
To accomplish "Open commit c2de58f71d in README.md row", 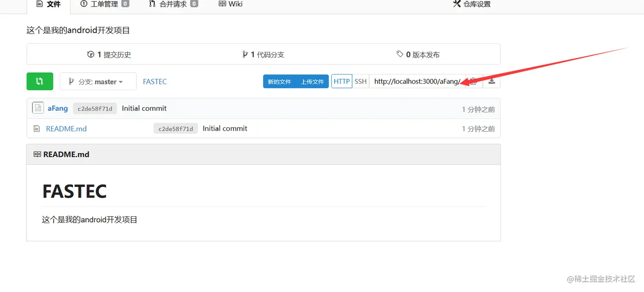I will (x=175, y=129).
